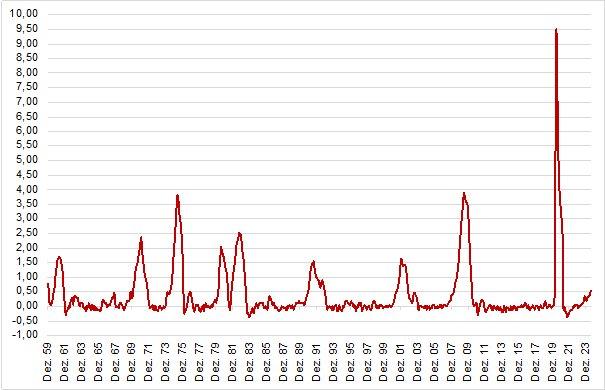
Task: Click the Dez. 09 x-axis label
Action: (469, 362)
